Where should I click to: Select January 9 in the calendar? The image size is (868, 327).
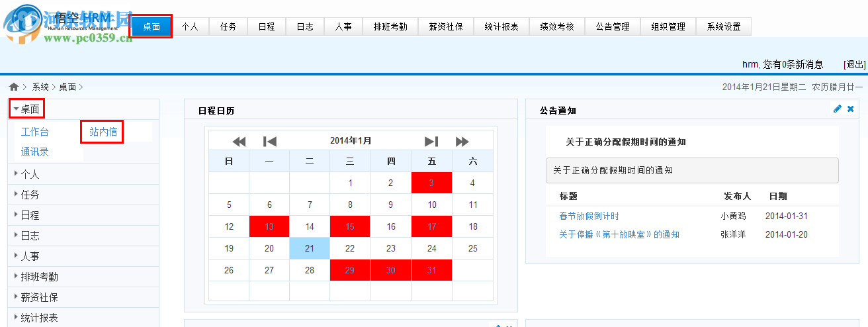point(391,205)
